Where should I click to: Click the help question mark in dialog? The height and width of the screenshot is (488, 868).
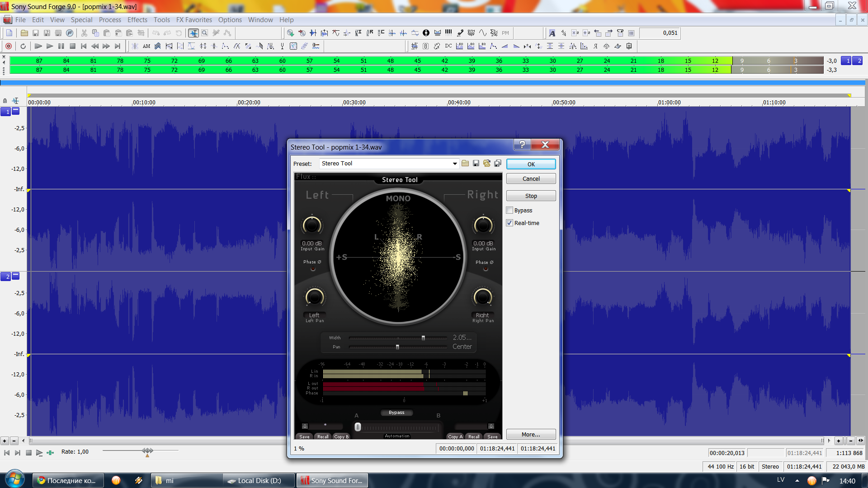[x=522, y=145]
